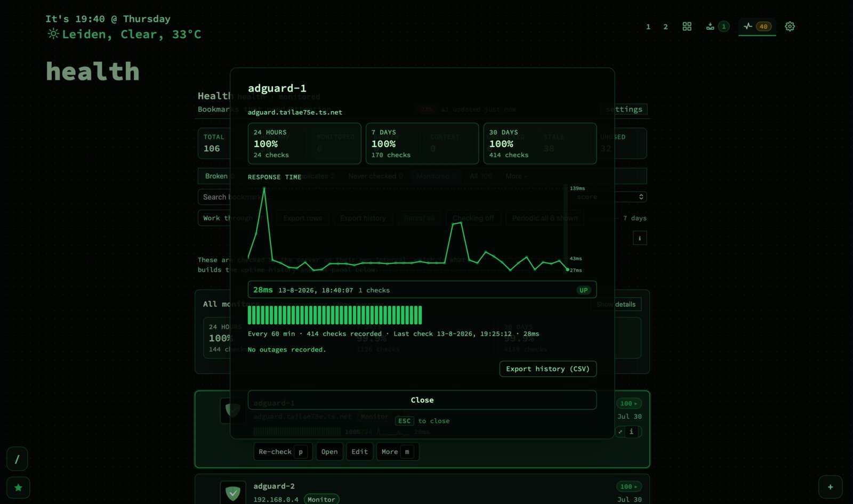
Task: Open the grid overview icon in top navigation
Action: pyautogui.click(x=687, y=26)
